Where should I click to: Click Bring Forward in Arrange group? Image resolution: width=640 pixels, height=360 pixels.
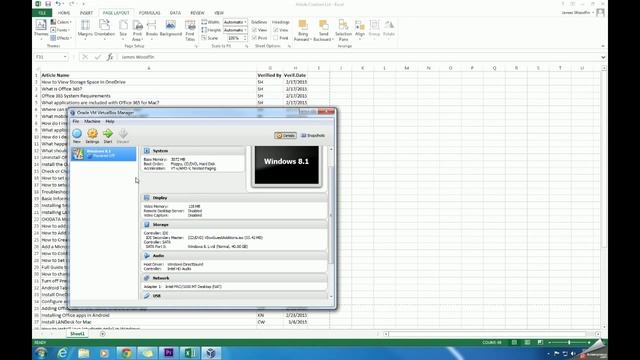click(x=303, y=30)
